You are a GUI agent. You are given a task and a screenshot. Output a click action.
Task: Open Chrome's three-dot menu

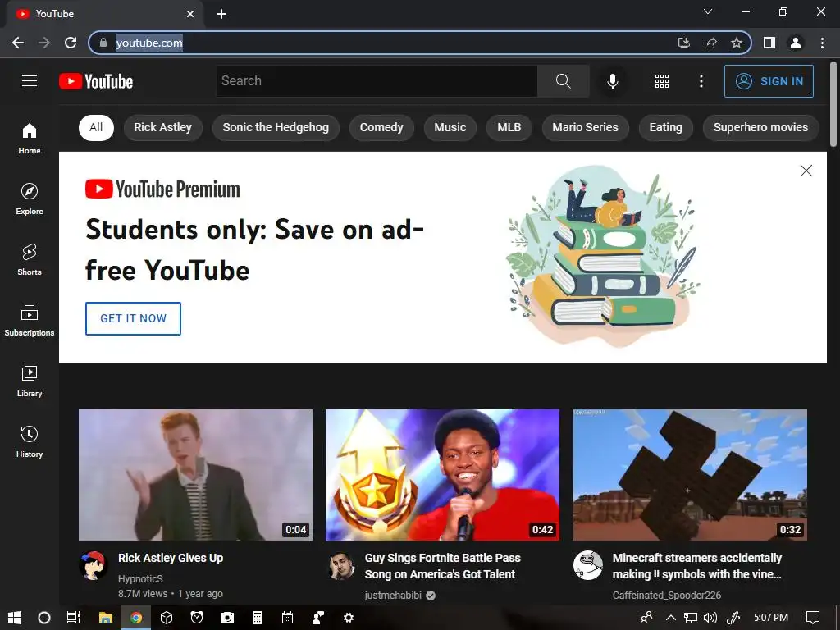(822, 43)
